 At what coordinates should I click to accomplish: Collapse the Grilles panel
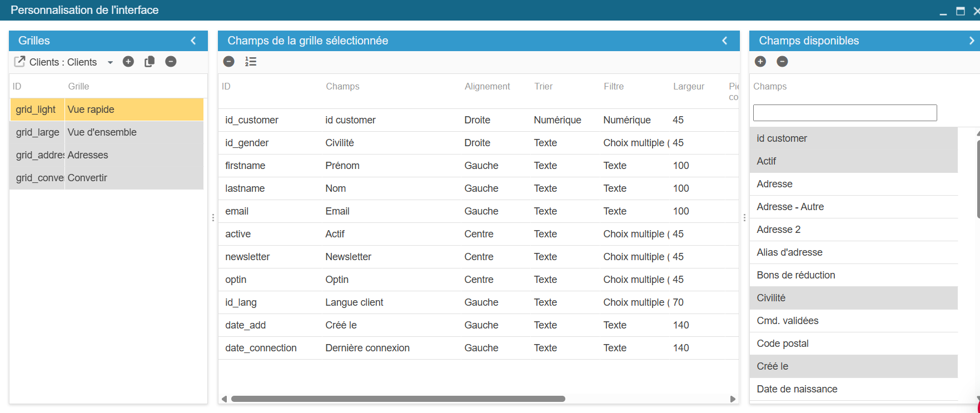(193, 41)
